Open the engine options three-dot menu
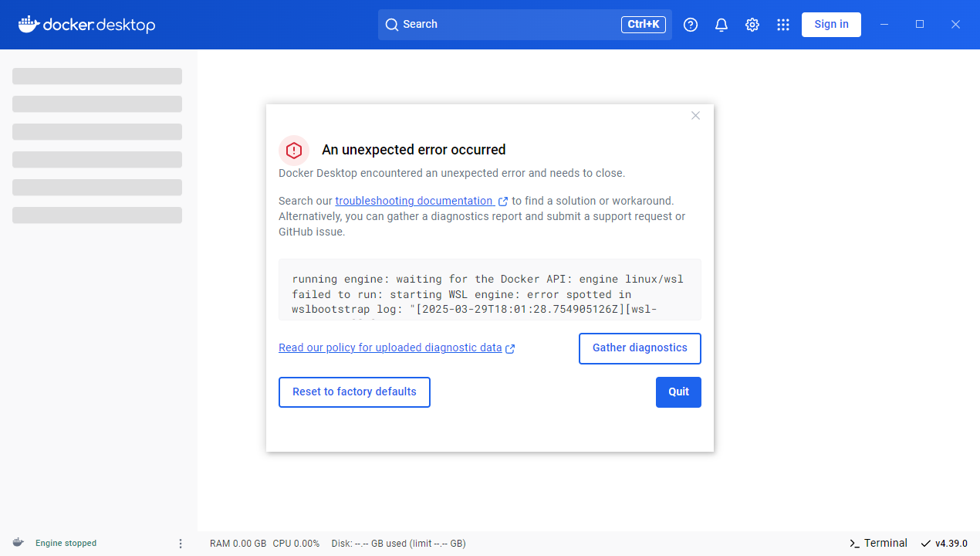Viewport: 980px width, 556px height. click(181, 544)
